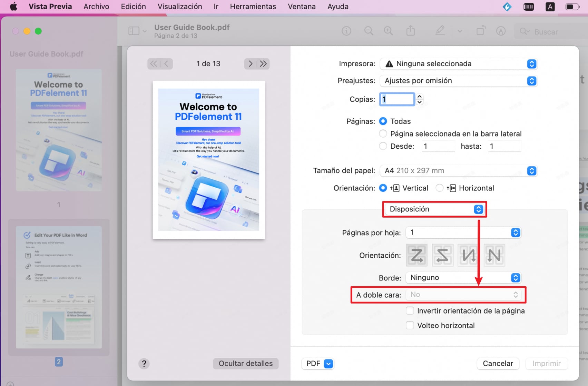Enable the Volteo horizontal checkbox
This screenshot has height=386, width=588.
pos(410,326)
